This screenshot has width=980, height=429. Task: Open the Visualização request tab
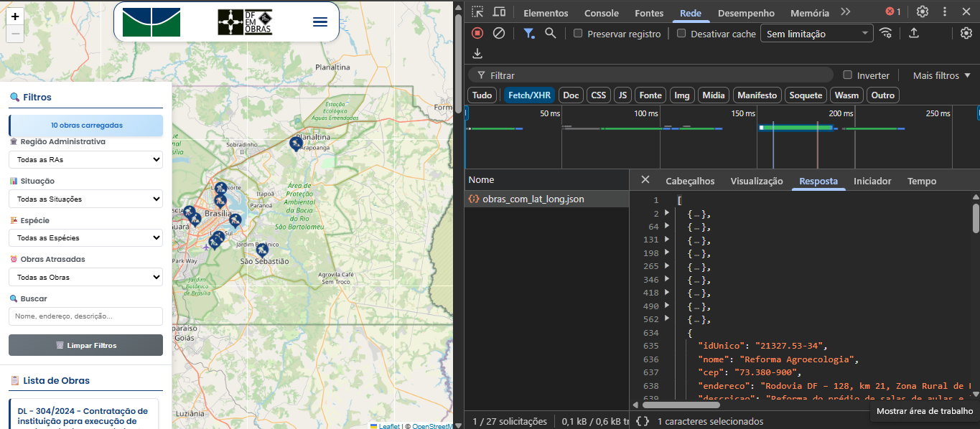click(x=757, y=181)
